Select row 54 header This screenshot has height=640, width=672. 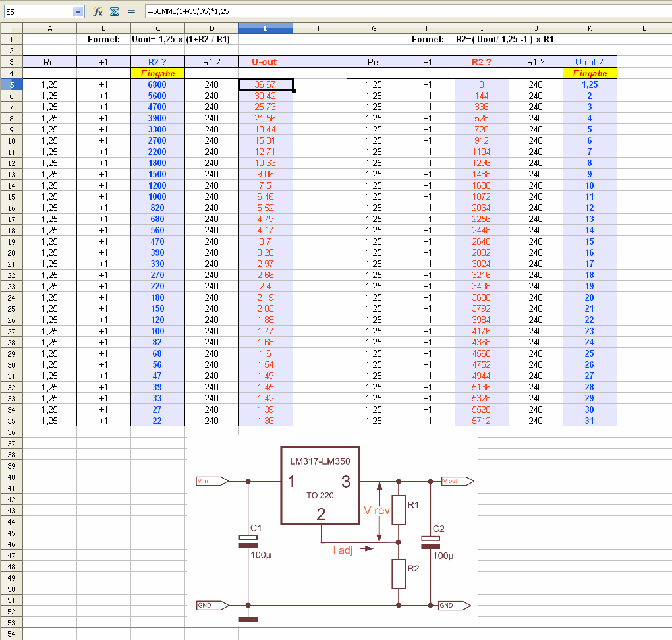pyautogui.click(x=12, y=634)
